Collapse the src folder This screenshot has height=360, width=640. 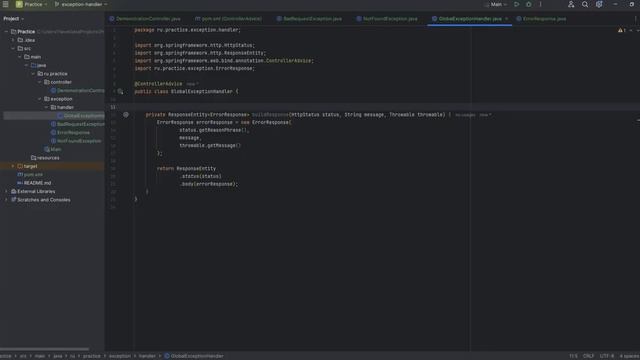(13, 48)
